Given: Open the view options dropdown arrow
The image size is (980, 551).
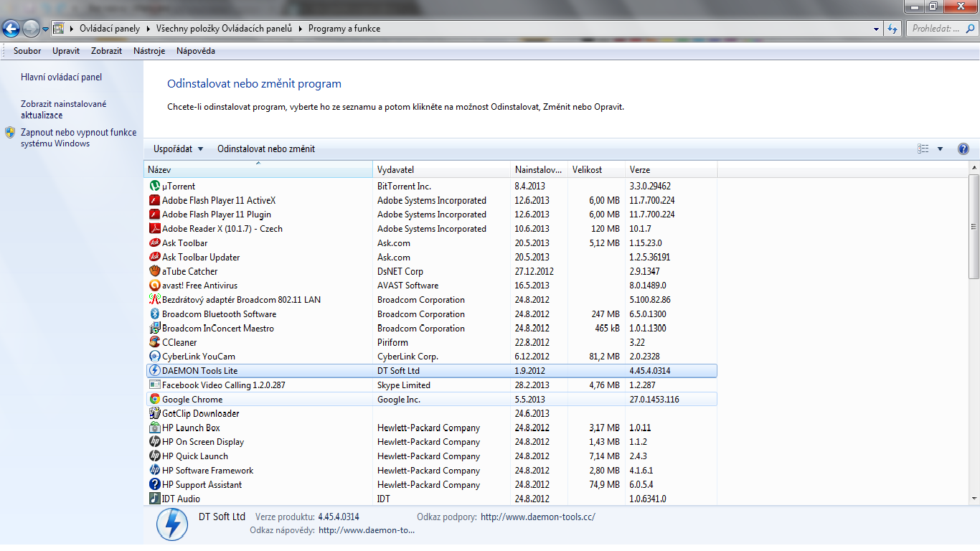Looking at the screenshot, I should pos(940,149).
